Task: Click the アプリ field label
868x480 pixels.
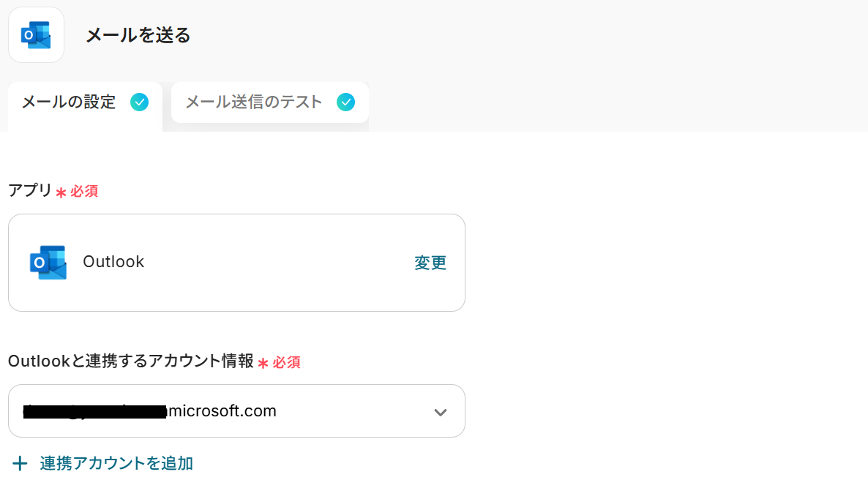Action: click(30, 191)
